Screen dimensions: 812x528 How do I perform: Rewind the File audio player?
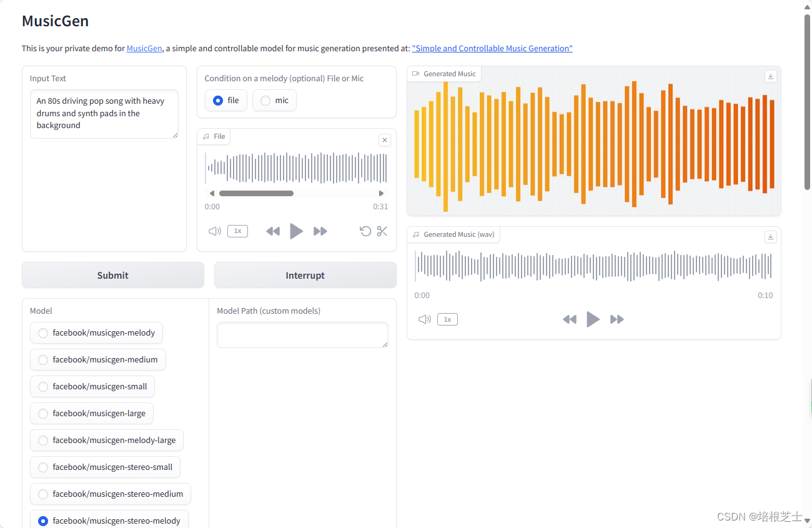(273, 231)
